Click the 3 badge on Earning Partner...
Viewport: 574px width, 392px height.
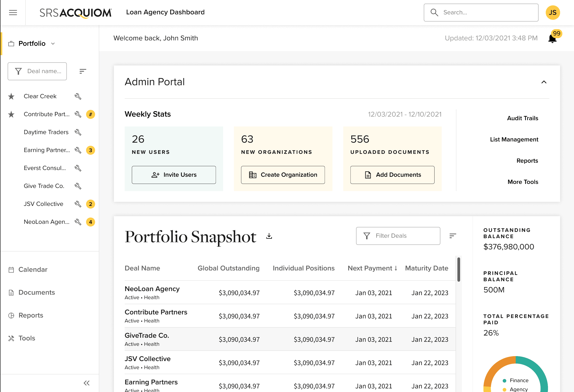click(91, 150)
